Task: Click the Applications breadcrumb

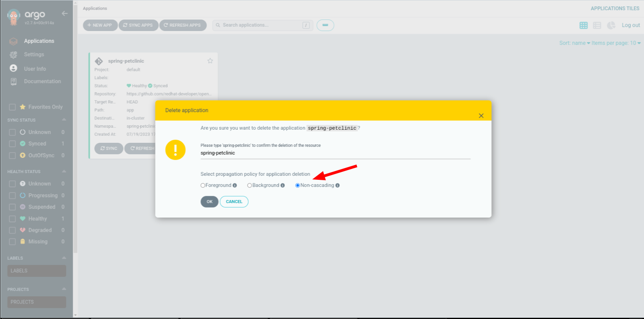Action: [95, 8]
